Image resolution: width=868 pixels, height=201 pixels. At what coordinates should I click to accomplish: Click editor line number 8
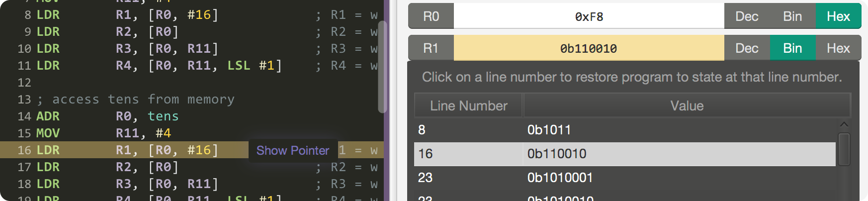28,15
